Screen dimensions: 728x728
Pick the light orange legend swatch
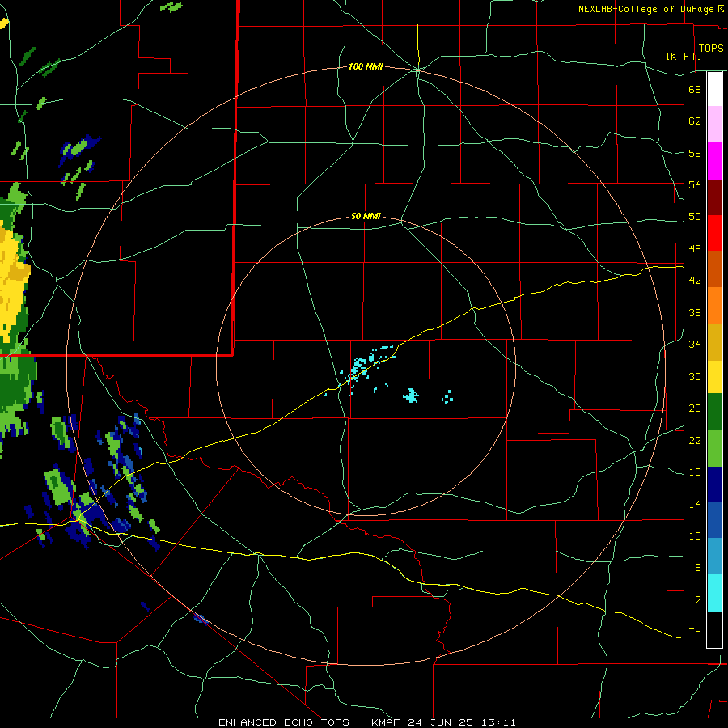(x=714, y=305)
